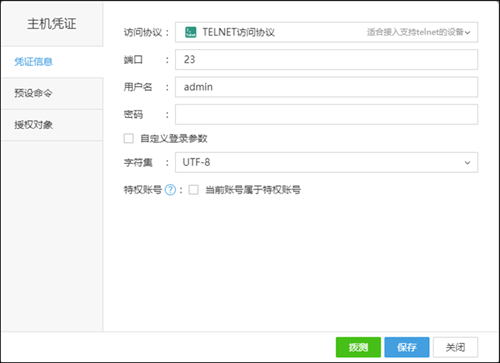This screenshot has width=500, height=363.
Task: Expand the TELNET访问协议 combo box
Action: 326,32
